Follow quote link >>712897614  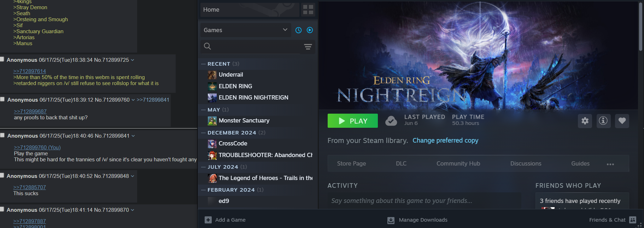(30, 71)
